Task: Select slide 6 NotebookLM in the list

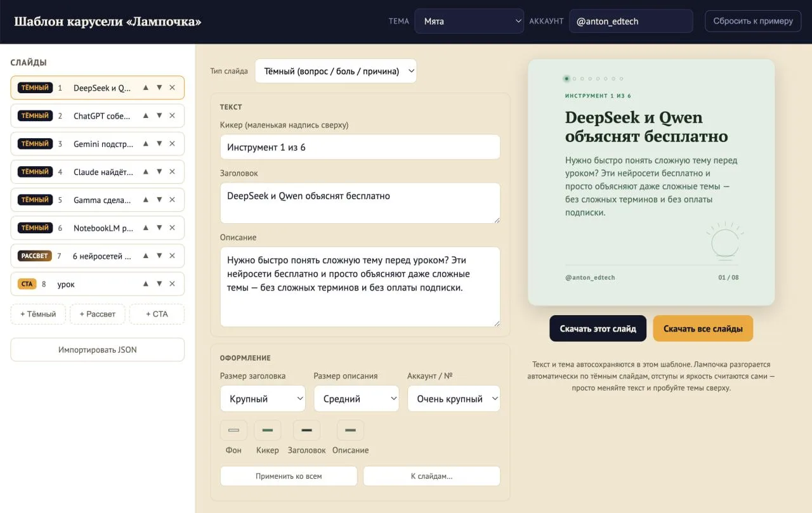Action: (x=97, y=228)
